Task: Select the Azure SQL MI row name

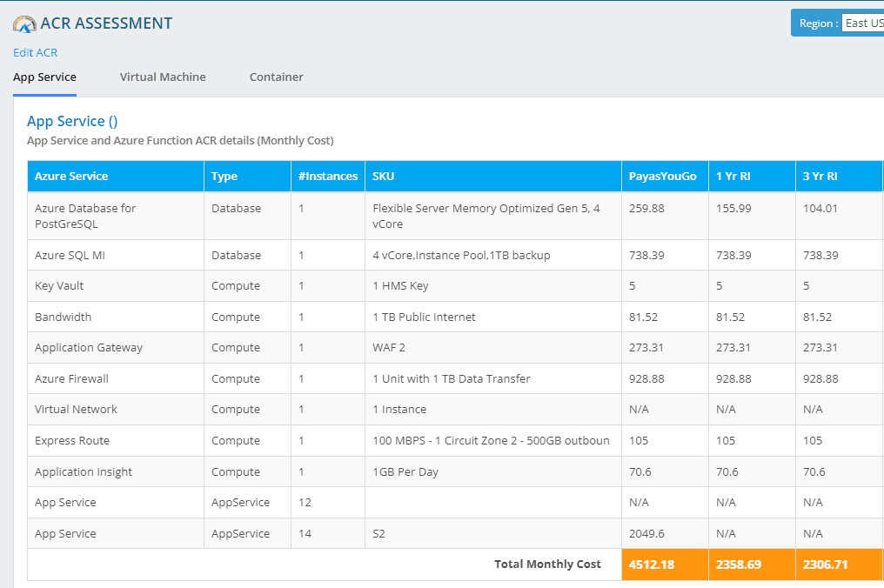Action: click(70, 256)
